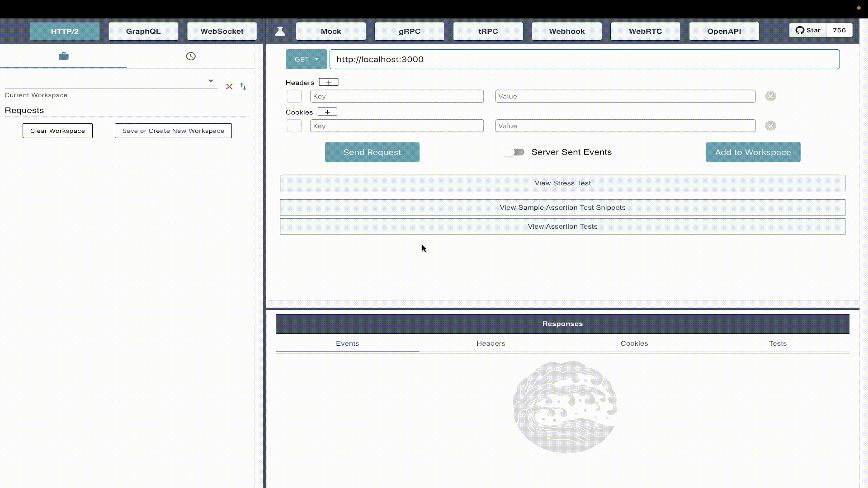Viewport: 868px width, 488px height.
Task: Check the Cookies key checkbox
Action: pyautogui.click(x=294, y=126)
